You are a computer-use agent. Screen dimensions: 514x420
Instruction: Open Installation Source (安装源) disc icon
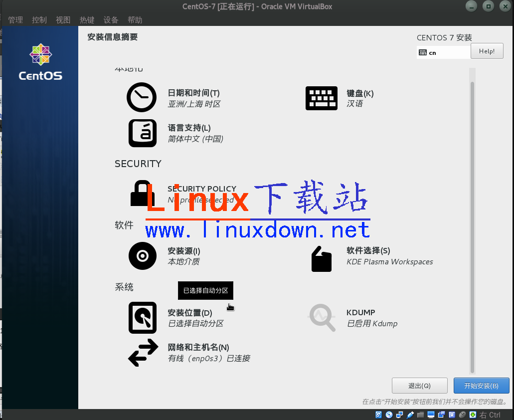pos(142,256)
